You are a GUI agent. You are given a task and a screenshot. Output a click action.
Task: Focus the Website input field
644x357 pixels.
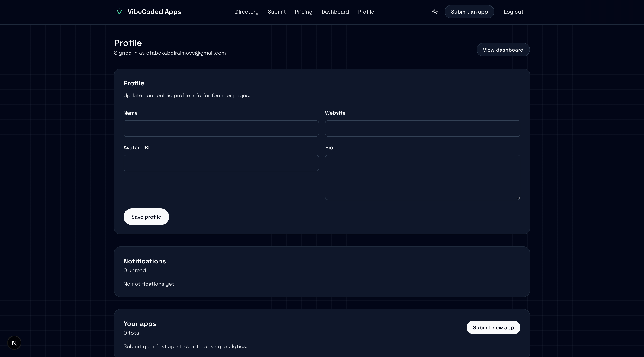pos(423,128)
